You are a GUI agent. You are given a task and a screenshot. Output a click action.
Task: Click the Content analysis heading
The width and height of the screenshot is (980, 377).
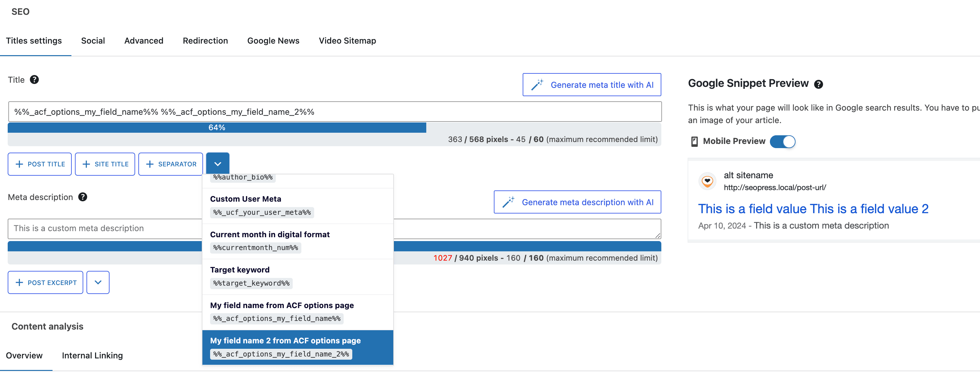click(47, 326)
